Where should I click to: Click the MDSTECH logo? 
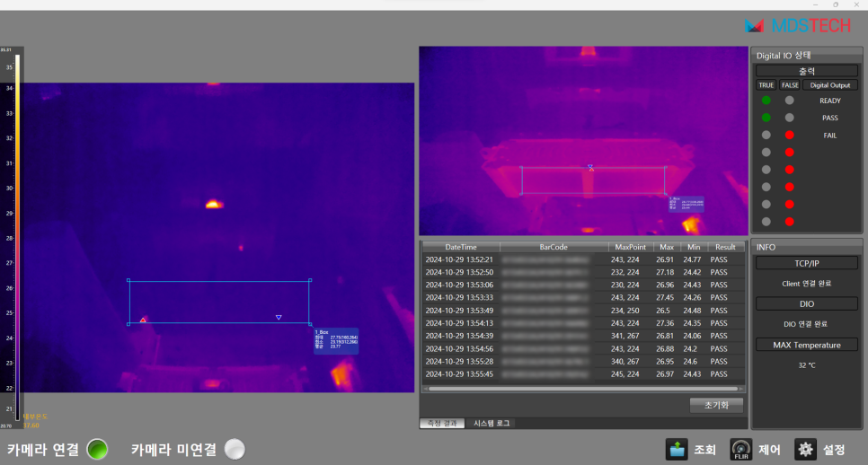click(x=798, y=25)
